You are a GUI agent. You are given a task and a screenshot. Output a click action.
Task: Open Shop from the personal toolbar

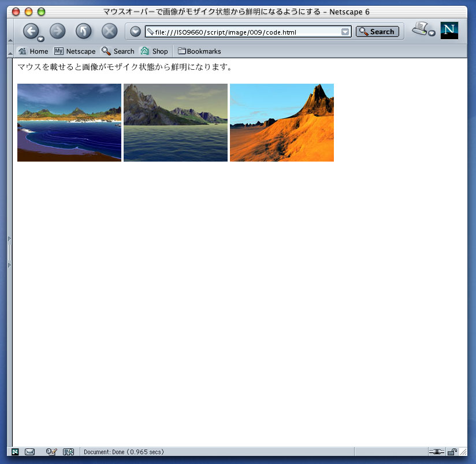tap(154, 51)
